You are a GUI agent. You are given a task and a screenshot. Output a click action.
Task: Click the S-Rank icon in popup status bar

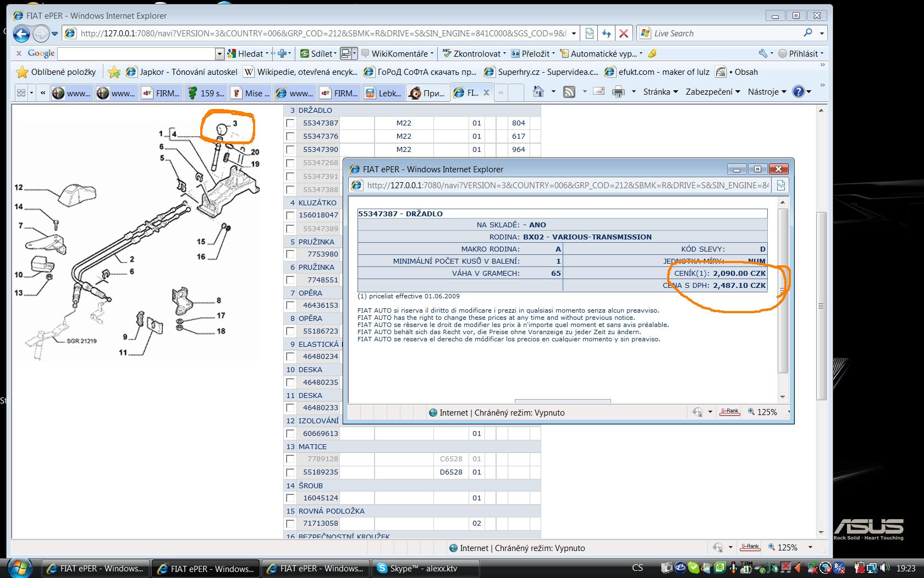730,412
